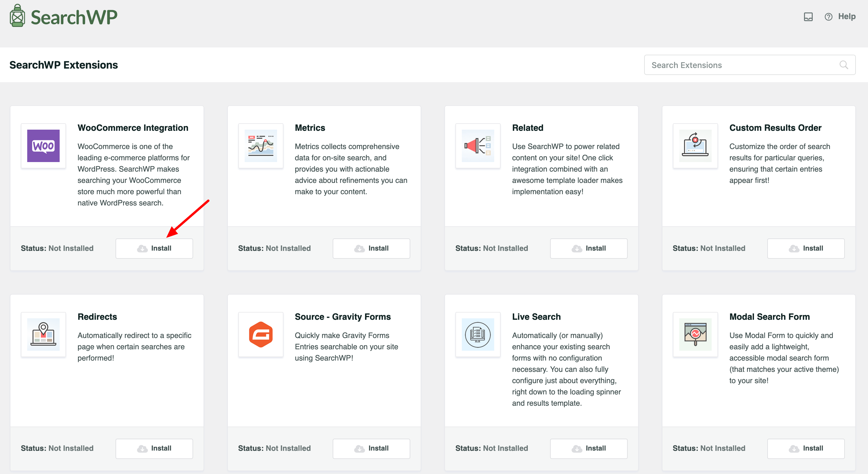Click the Live Search monitor icon
The width and height of the screenshot is (868, 474).
pyautogui.click(x=478, y=335)
